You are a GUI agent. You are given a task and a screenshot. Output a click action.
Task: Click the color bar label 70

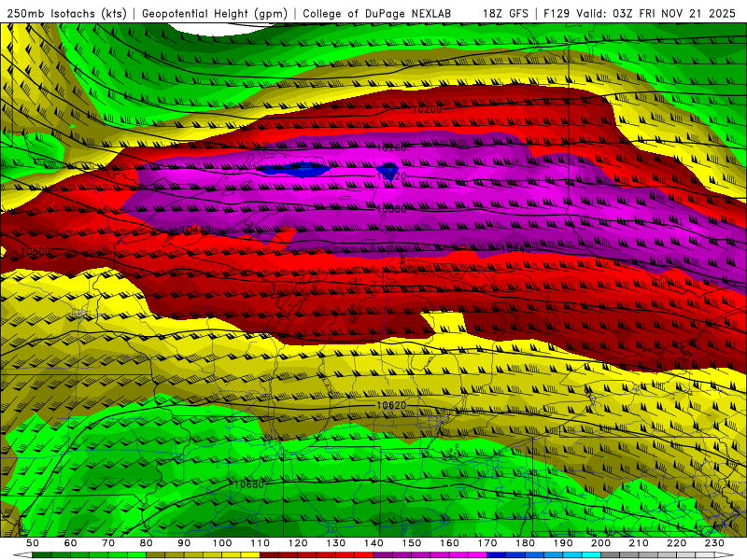click(108, 543)
